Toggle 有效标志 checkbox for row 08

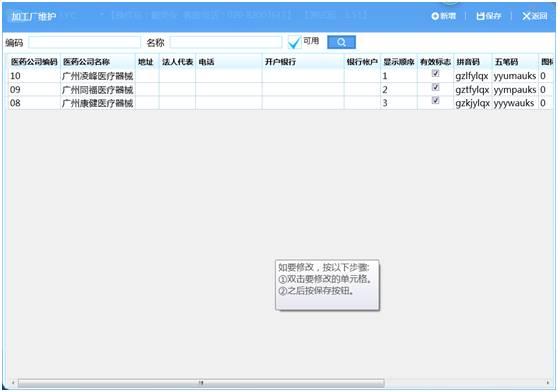[x=435, y=101]
